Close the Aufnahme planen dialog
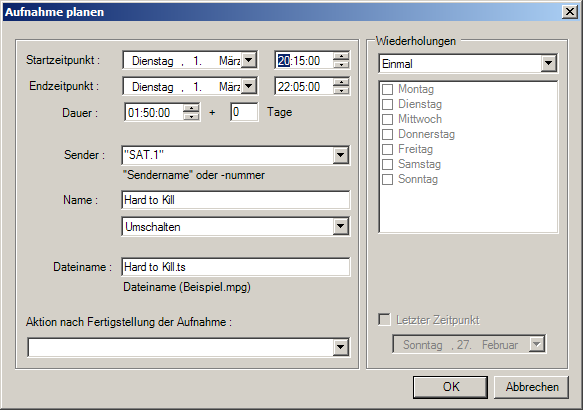 point(570,12)
